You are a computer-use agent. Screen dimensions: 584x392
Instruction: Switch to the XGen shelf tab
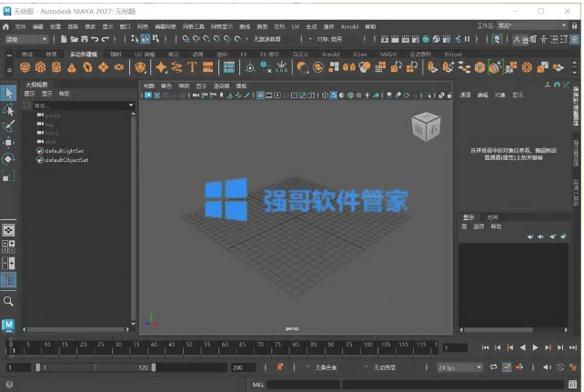[x=359, y=55]
